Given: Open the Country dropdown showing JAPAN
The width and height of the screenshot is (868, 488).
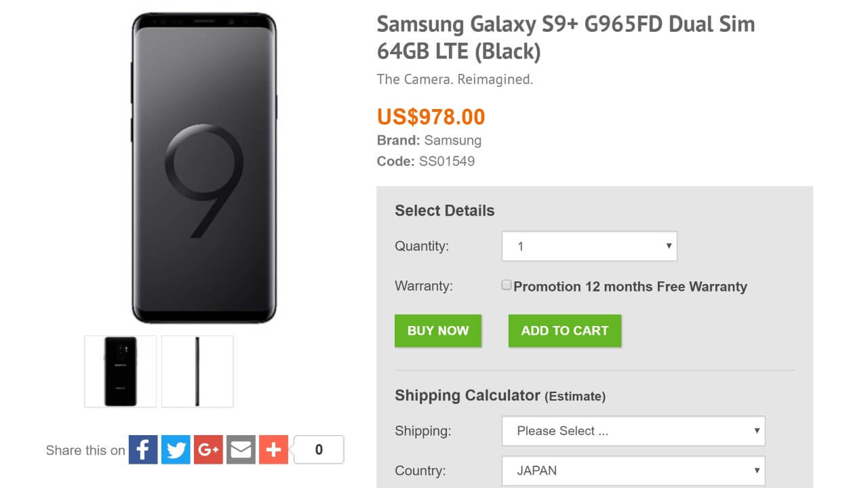Looking at the screenshot, I should 633,470.
